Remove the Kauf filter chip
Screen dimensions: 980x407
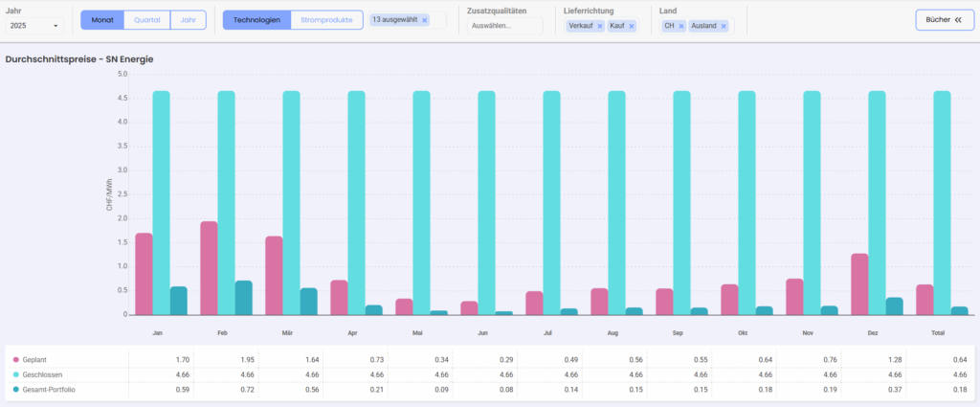tap(632, 26)
